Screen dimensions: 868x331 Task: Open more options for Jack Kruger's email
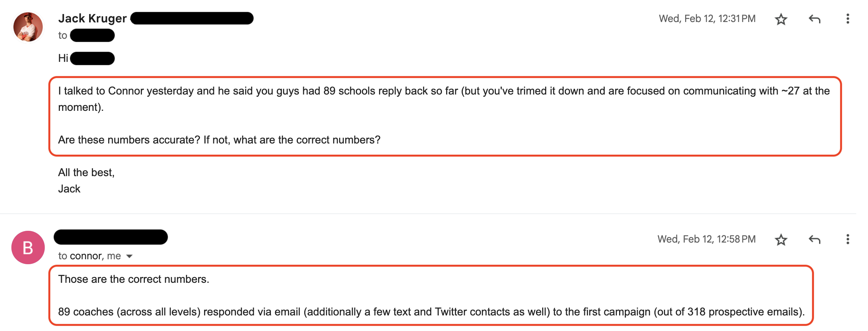848,19
